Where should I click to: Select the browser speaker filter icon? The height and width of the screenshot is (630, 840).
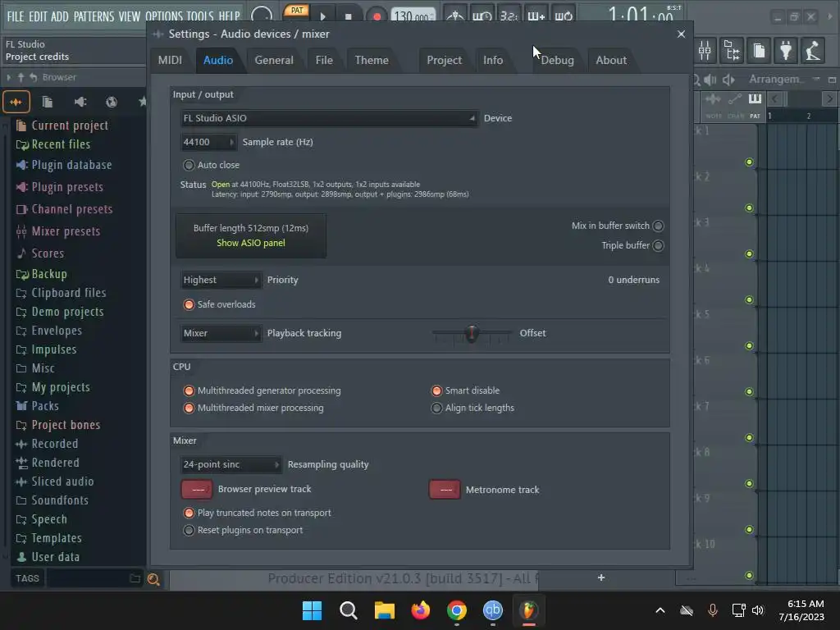[80, 102]
